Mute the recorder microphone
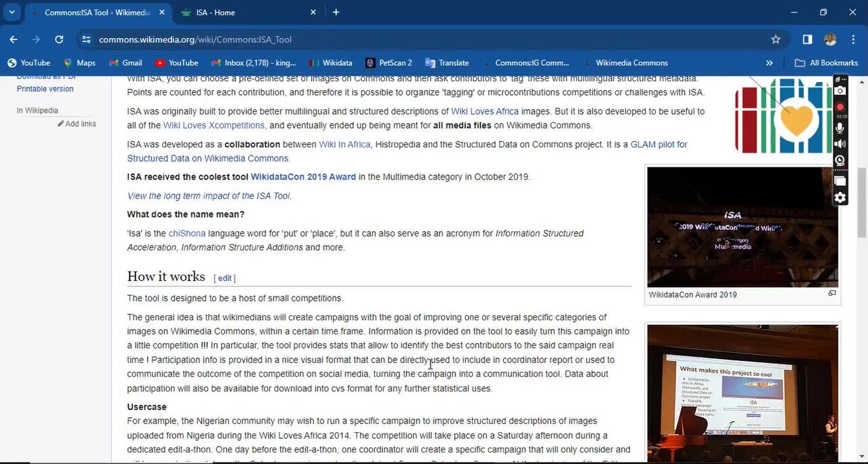The height and width of the screenshot is (464, 868). pyautogui.click(x=840, y=127)
